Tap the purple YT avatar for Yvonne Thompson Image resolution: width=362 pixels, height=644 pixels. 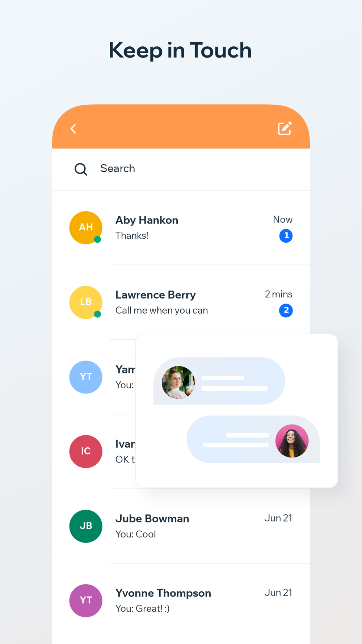pos(86,601)
